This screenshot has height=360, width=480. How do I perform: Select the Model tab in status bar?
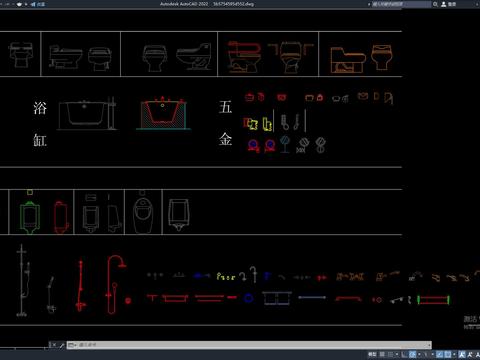(372, 354)
